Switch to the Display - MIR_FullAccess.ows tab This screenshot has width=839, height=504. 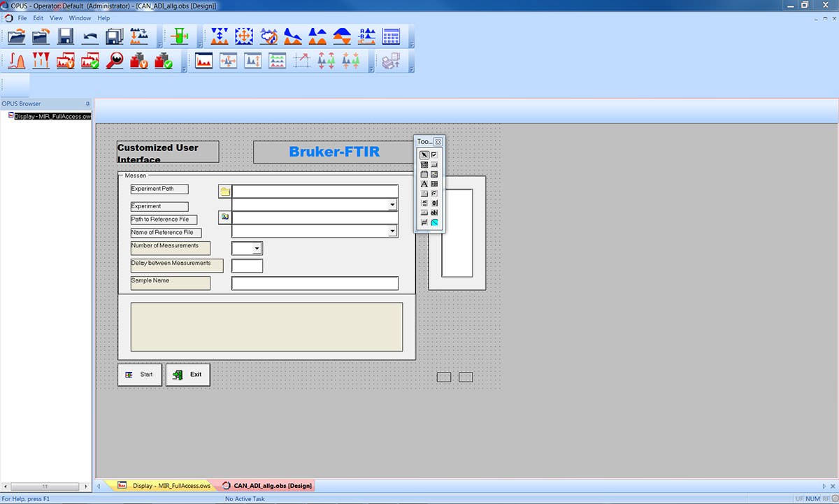click(x=164, y=485)
